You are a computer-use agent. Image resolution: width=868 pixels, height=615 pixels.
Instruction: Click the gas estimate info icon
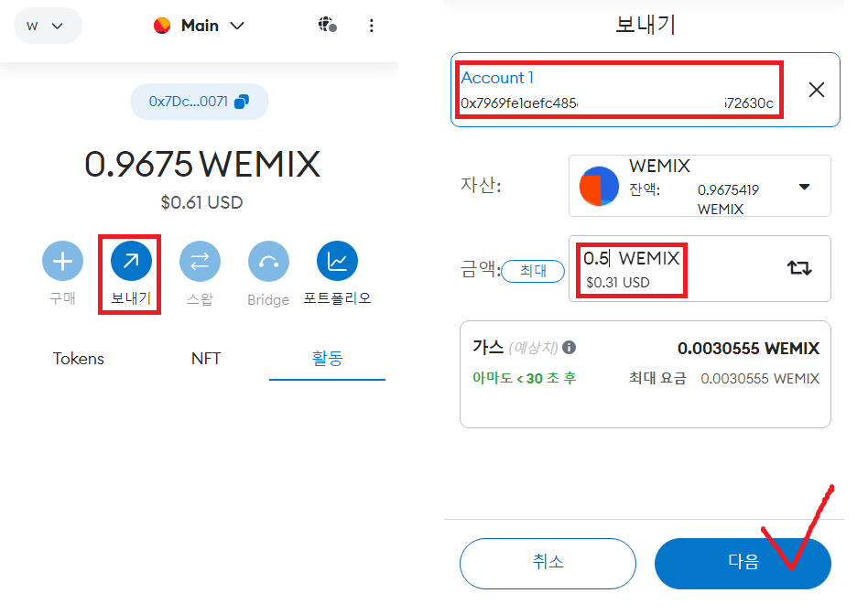[570, 348]
